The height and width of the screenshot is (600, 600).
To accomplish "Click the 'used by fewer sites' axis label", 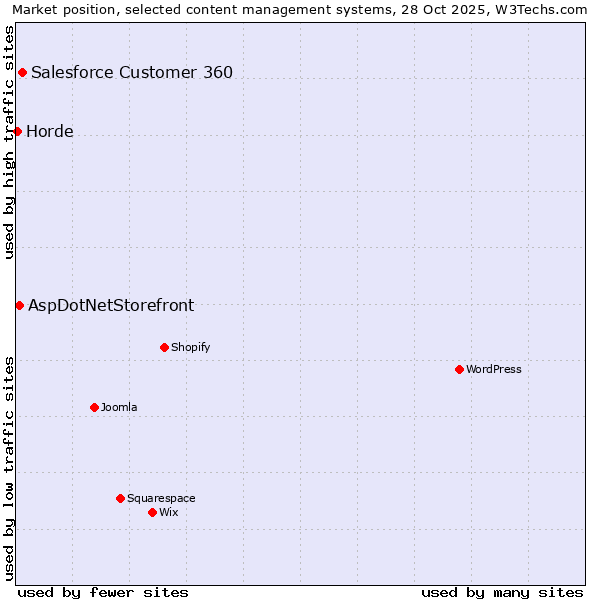I will (103, 592).
